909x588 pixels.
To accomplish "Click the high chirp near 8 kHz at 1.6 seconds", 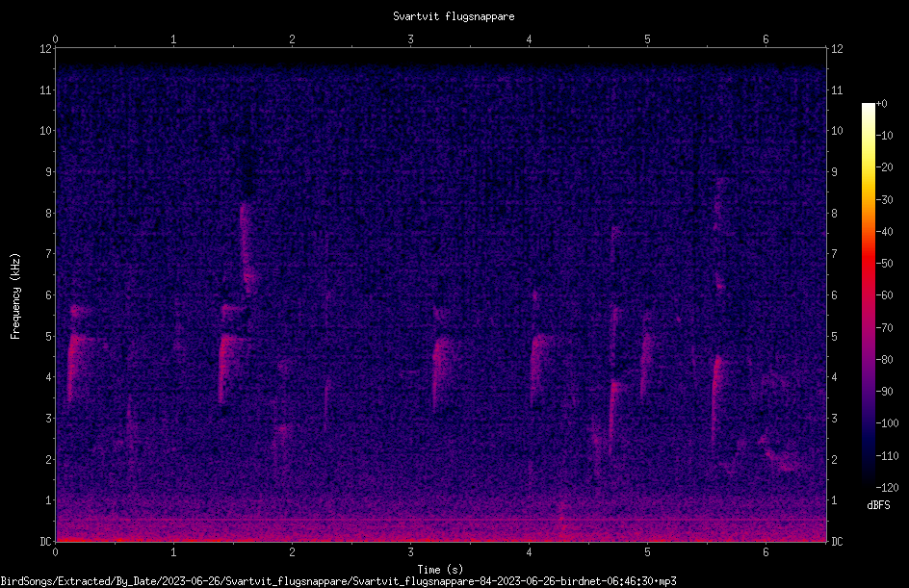I will [x=247, y=246].
